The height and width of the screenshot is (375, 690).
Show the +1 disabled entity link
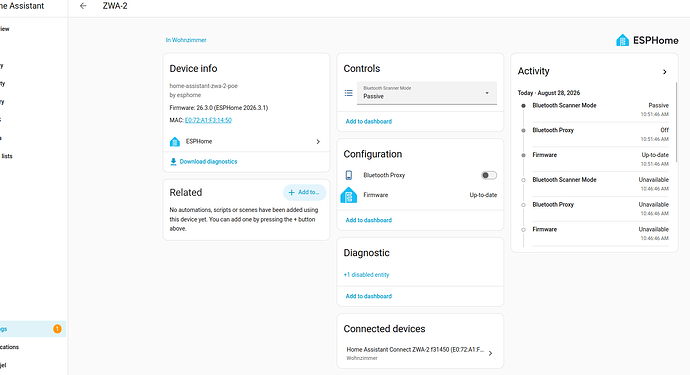coord(366,275)
